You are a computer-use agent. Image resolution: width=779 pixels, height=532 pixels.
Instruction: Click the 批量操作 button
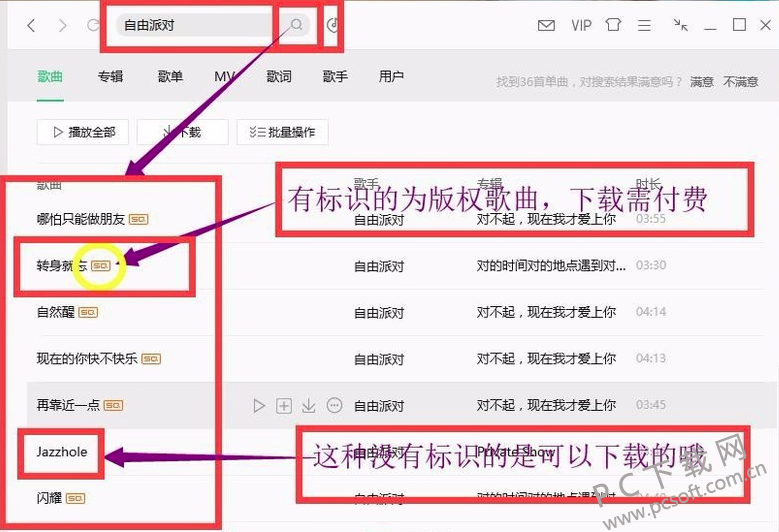[x=282, y=132]
